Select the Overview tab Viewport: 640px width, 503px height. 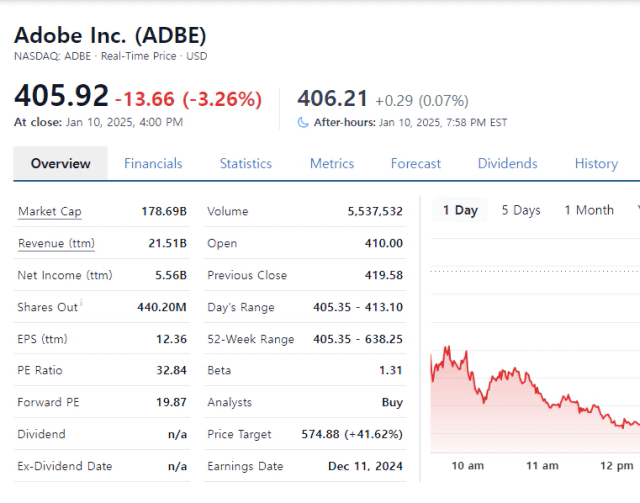[x=60, y=163]
